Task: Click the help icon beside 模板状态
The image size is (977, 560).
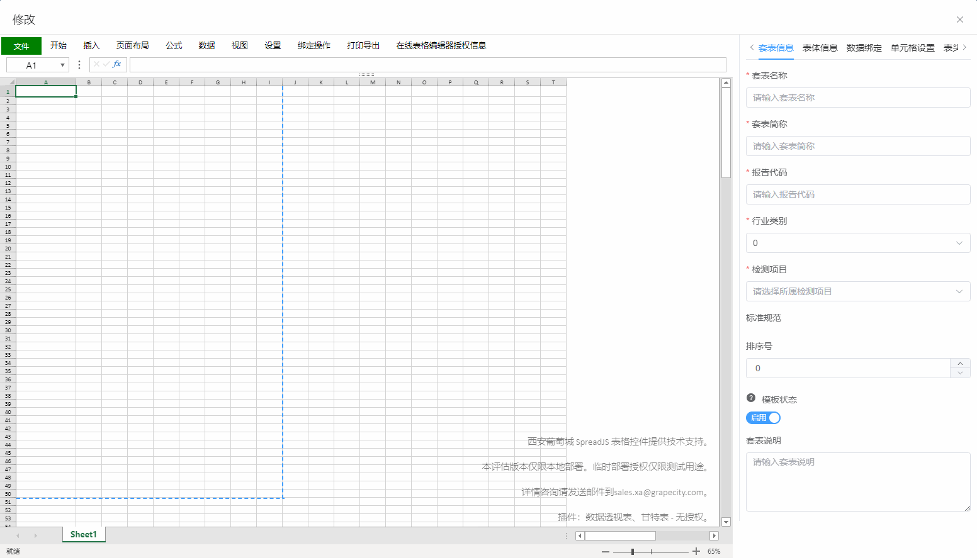Action: click(x=751, y=398)
